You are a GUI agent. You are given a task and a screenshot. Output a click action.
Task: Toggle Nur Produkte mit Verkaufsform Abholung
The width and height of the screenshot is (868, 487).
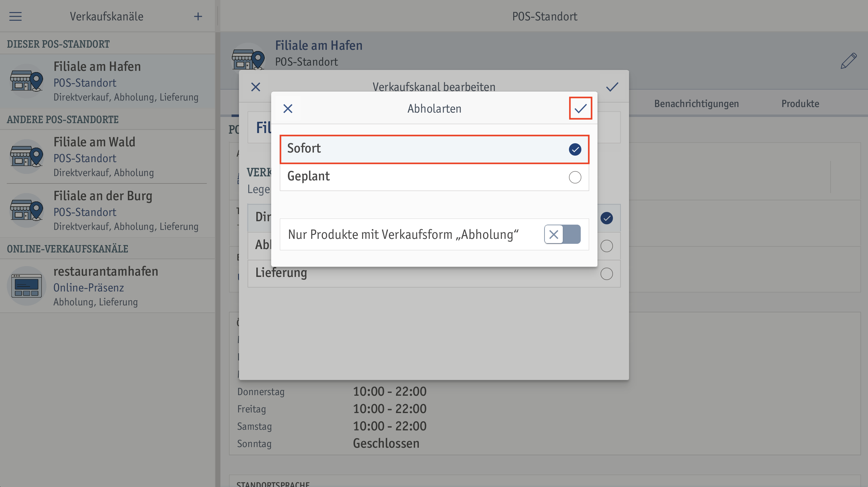pyautogui.click(x=562, y=234)
